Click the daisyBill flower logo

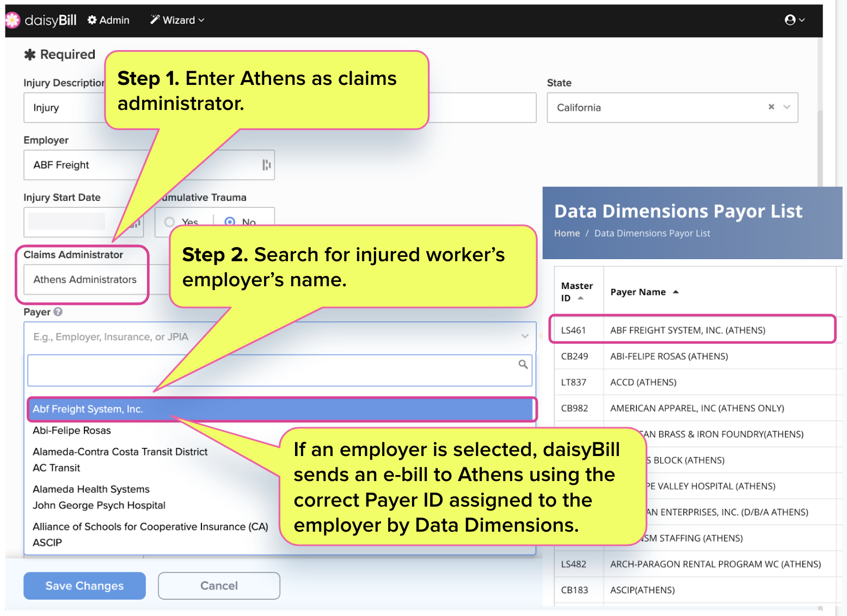click(13, 20)
